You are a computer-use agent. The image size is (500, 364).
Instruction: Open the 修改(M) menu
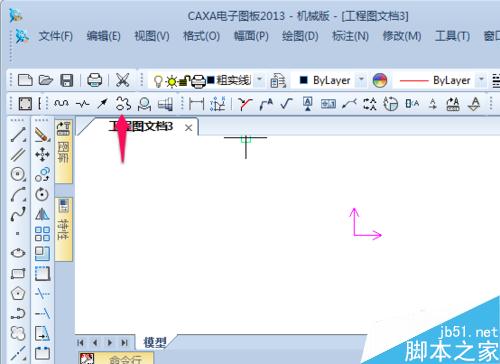pos(402,36)
